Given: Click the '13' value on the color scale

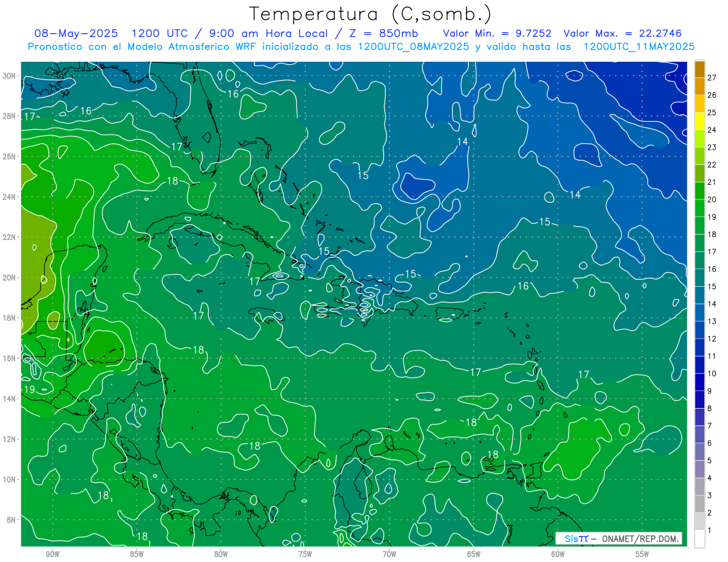Looking at the screenshot, I should [x=712, y=321].
